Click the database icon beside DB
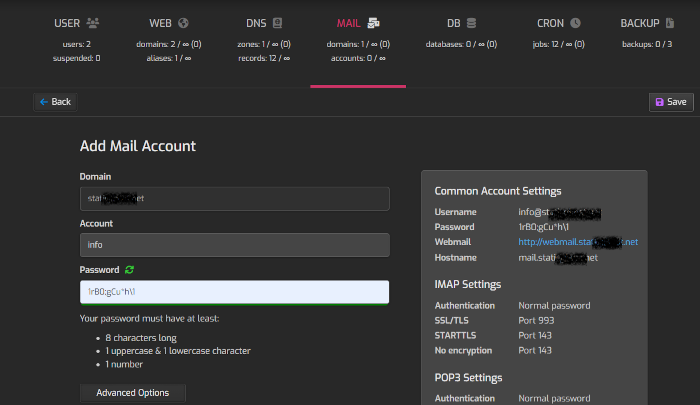 click(471, 22)
